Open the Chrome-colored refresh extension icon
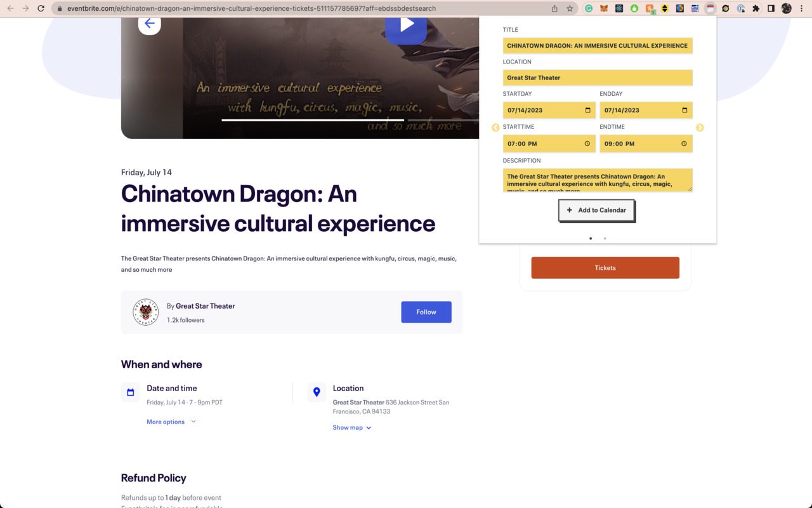The image size is (812, 508). click(726, 8)
